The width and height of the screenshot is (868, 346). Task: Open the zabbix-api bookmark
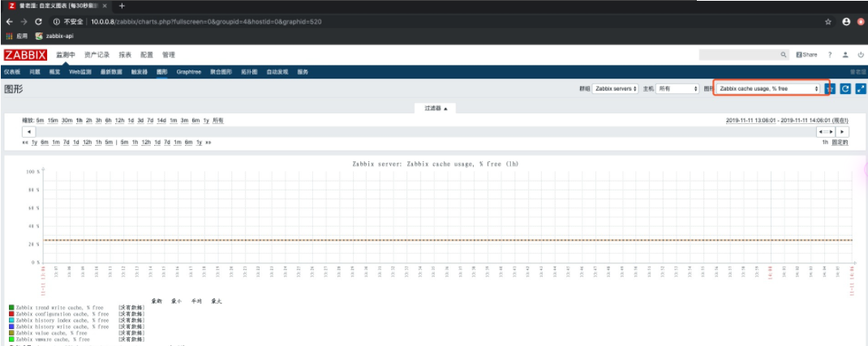(54, 36)
